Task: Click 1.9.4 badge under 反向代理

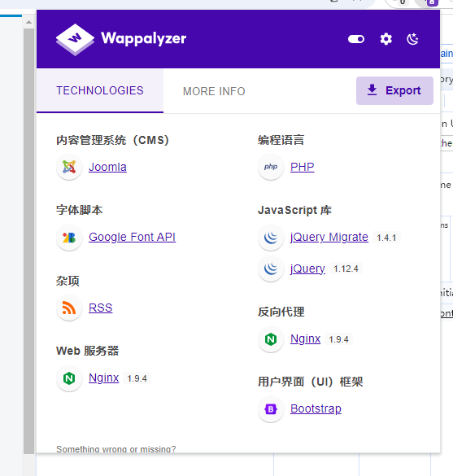Action: 338,339
